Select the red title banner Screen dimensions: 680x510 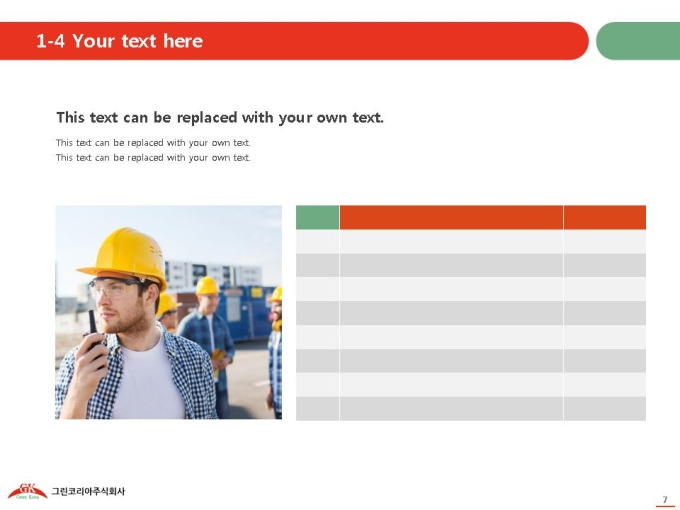[x=294, y=41]
